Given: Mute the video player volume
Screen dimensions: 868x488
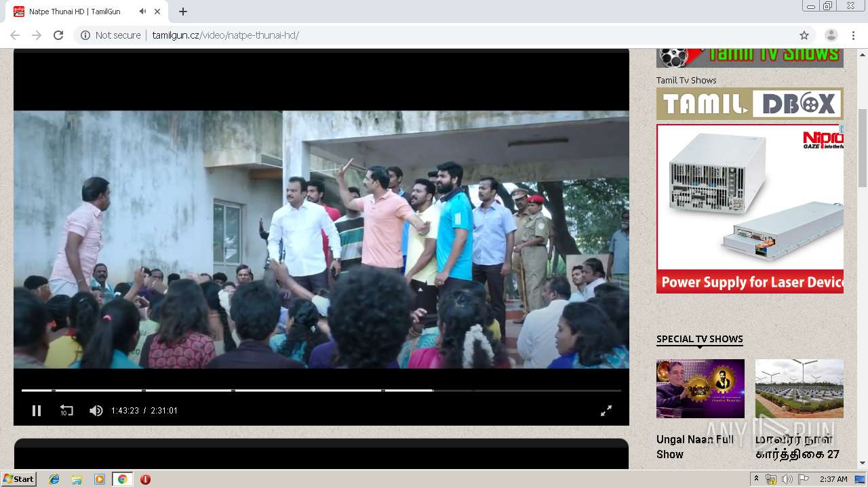Looking at the screenshot, I should click(x=96, y=411).
